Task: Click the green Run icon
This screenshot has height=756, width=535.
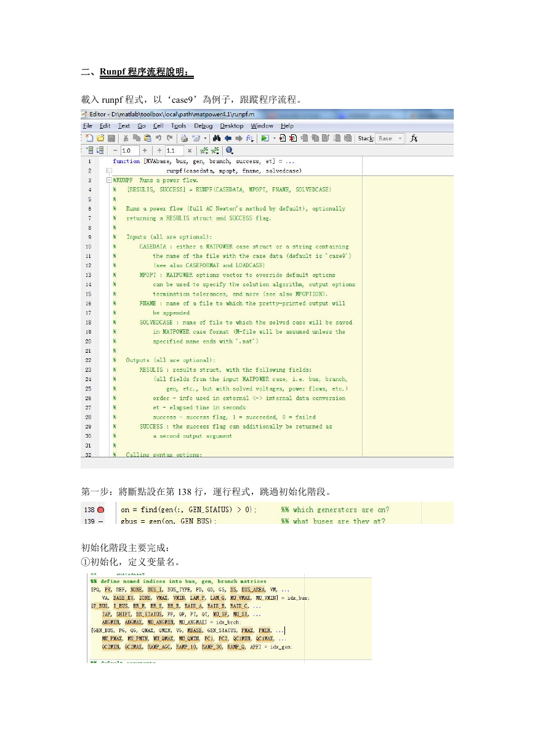Action: (x=265, y=139)
